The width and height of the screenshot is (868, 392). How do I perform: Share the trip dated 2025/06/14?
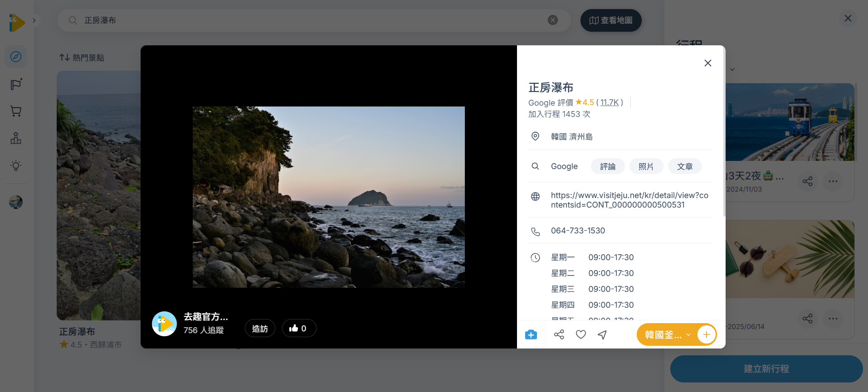click(x=808, y=319)
